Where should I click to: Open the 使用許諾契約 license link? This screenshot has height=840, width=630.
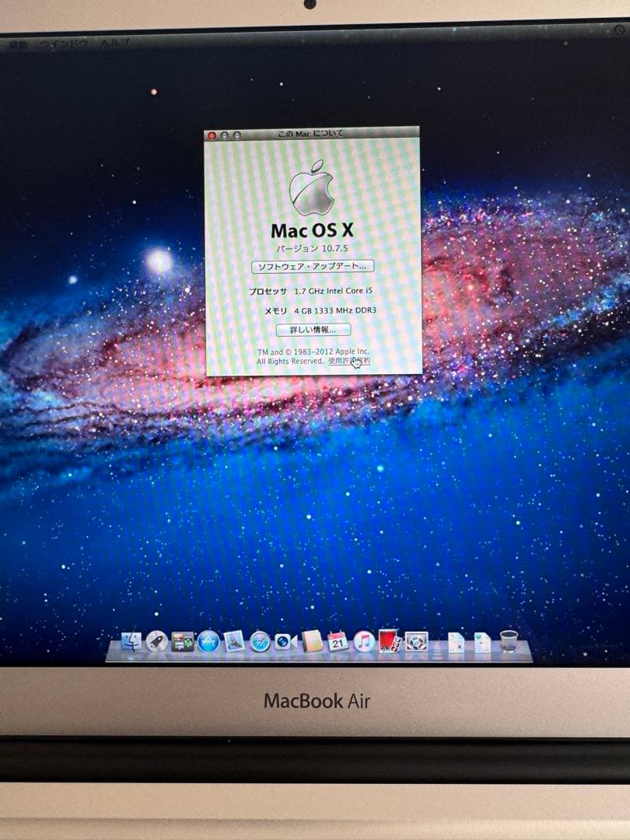click(348, 361)
